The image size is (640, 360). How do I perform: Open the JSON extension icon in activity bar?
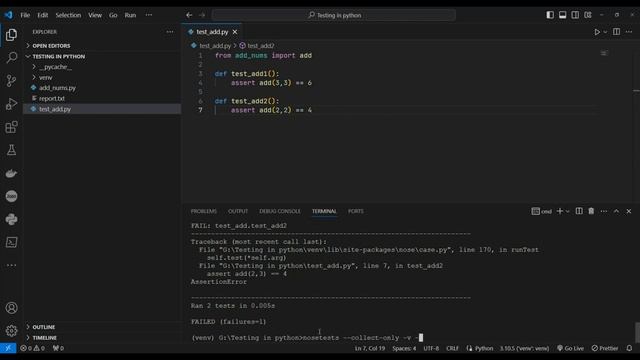11,196
